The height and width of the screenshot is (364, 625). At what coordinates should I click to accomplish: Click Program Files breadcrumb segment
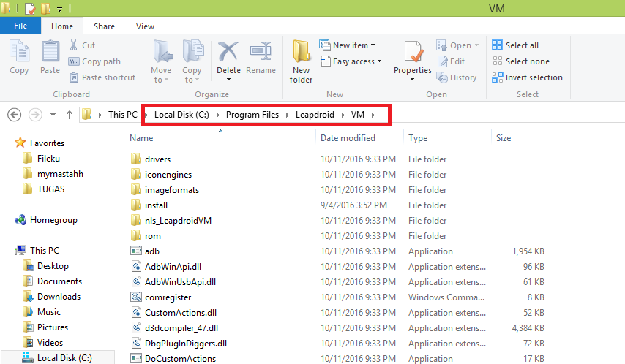point(252,115)
